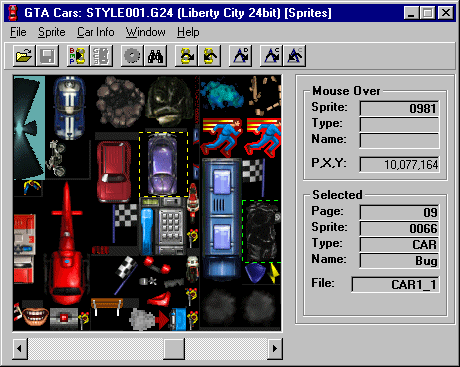460x367 pixels.
Task: Select the grinning teeth mouth sprite
Action: [x=35, y=315]
